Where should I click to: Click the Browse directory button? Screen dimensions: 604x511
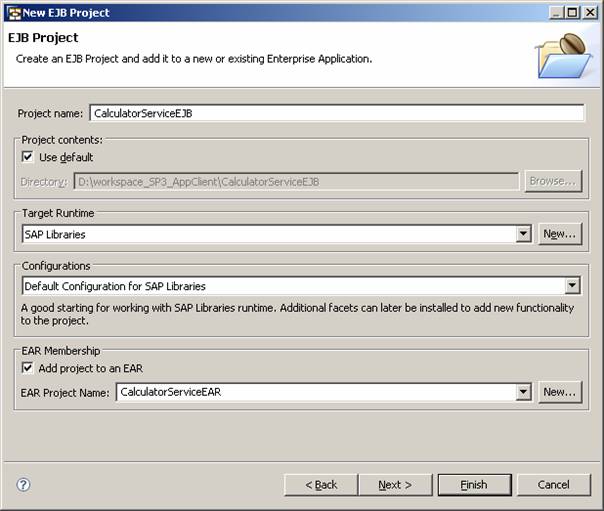[x=553, y=181]
